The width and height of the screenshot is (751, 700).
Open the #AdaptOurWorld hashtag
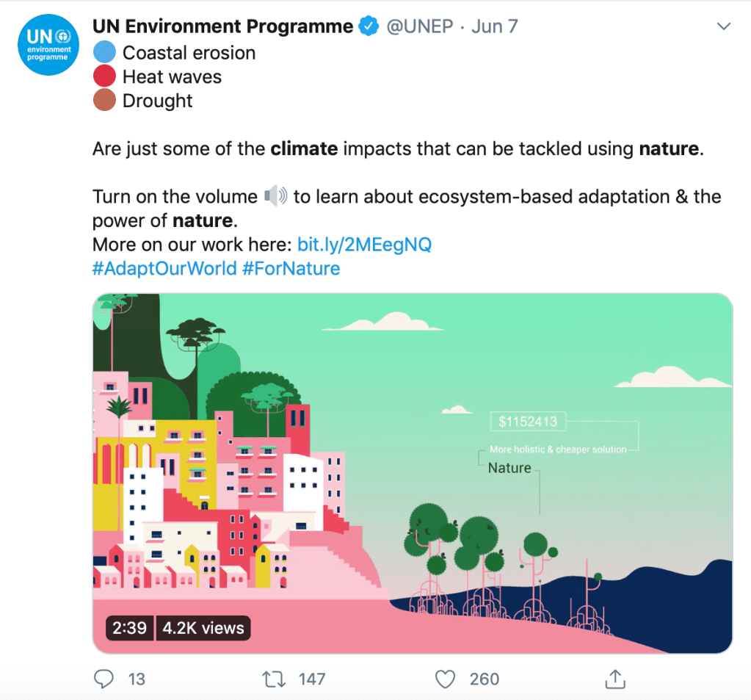164,269
